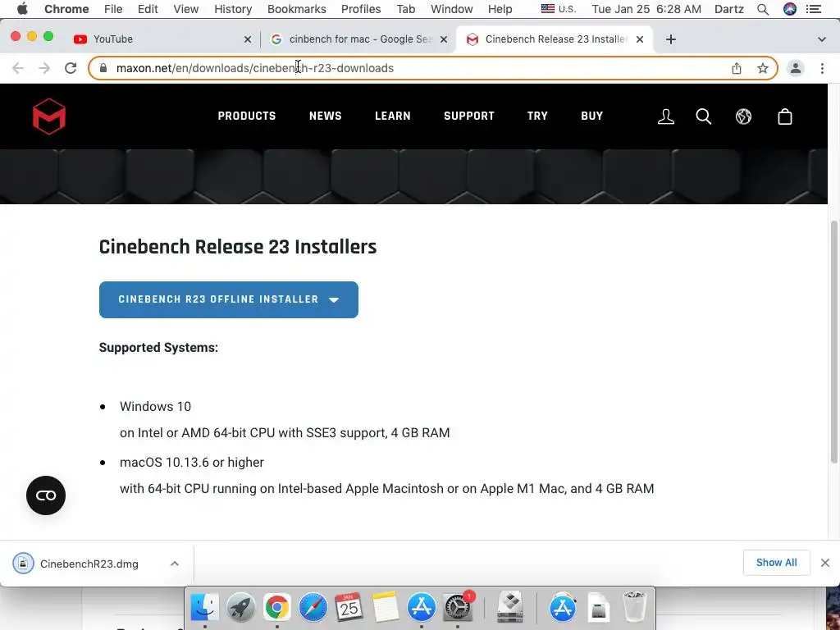Open the downloaded CinebenchR23.dmg file
The image size is (840, 630).
point(89,564)
